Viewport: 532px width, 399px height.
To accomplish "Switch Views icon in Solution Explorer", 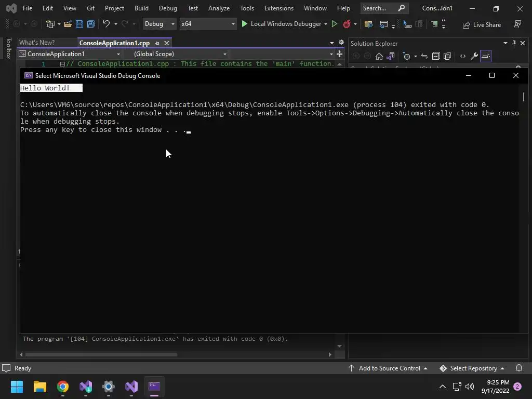I will click(391, 56).
